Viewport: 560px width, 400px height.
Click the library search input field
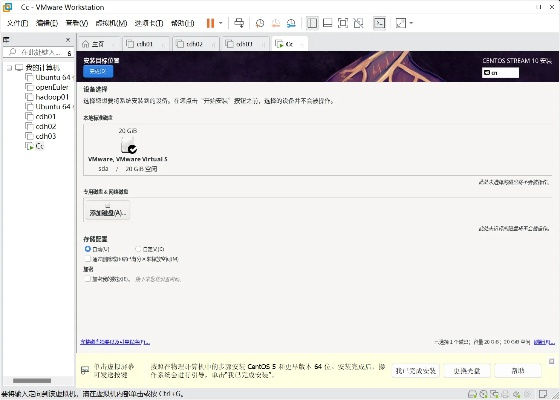pyautogui.click(x=39, y=52)
